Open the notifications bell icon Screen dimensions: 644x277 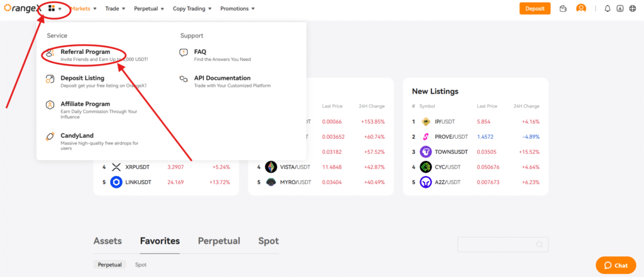pyautogui.click(x=608, y=9)
